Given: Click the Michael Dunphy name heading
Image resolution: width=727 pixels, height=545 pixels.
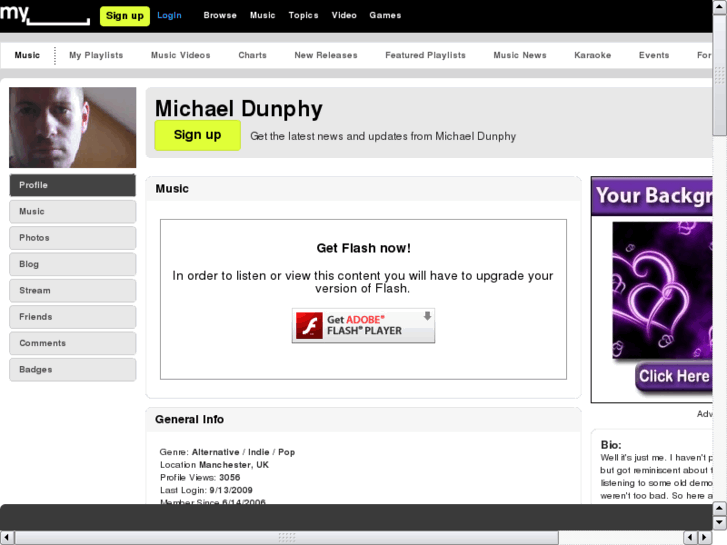Looking at the screenshot, I should pyautogui.click(x=239, y=109).
